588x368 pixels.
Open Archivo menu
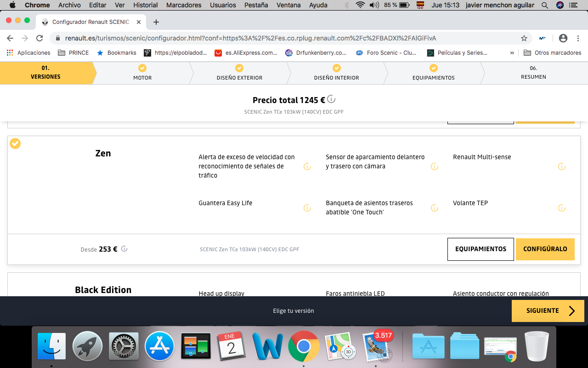[69, 5]
